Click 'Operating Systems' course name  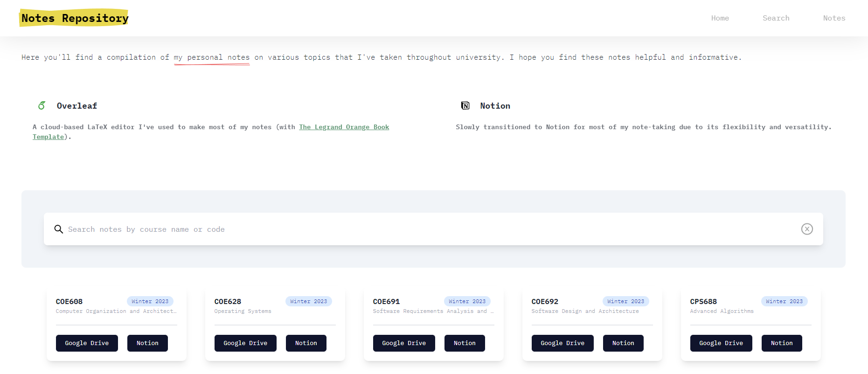(243, 311)
